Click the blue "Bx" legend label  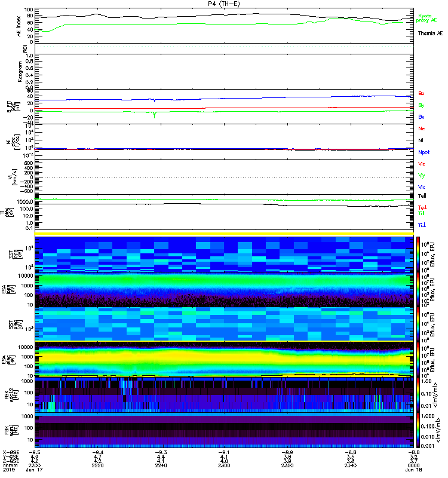point(421,117)
